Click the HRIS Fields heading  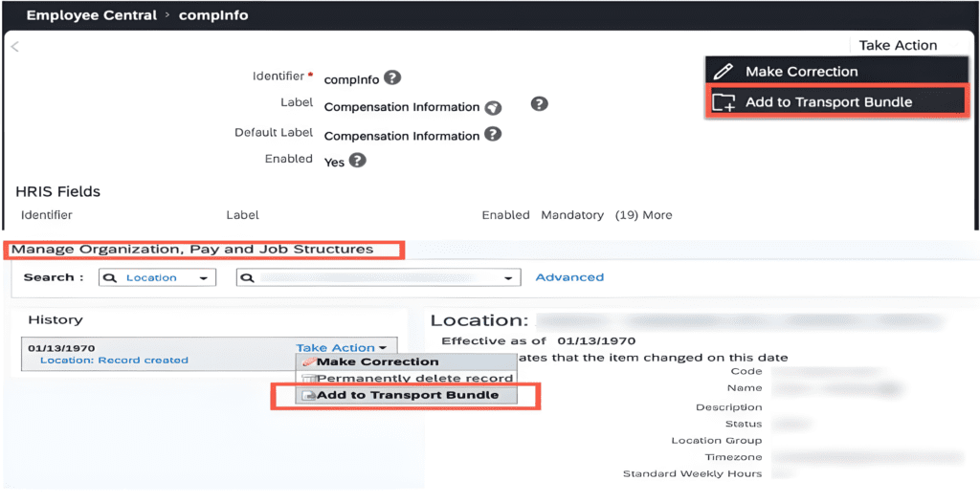[57, 191]
